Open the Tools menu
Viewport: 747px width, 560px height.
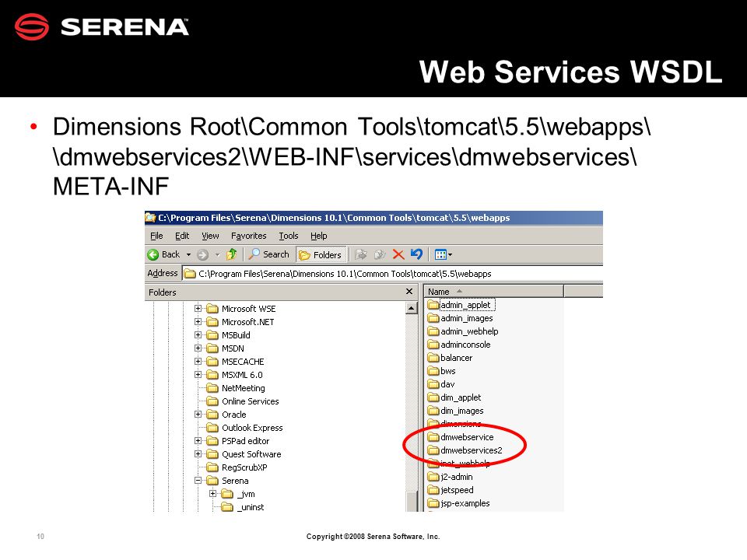tap(288, 236)
